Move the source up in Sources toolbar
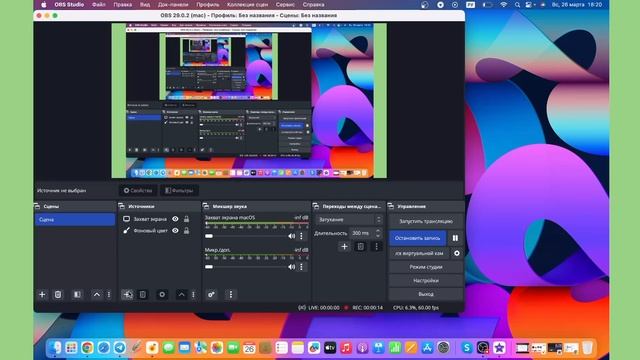Image resolution: width=640 pixels, height=360 pixels. (x=182, y=294)
